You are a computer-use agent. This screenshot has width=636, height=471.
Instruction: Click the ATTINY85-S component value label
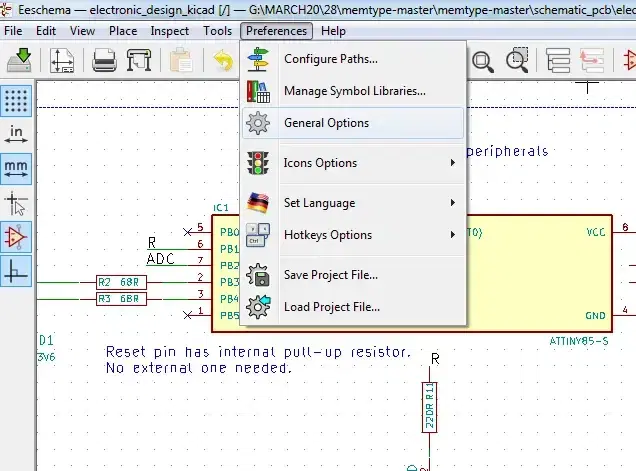coord(579,342)
